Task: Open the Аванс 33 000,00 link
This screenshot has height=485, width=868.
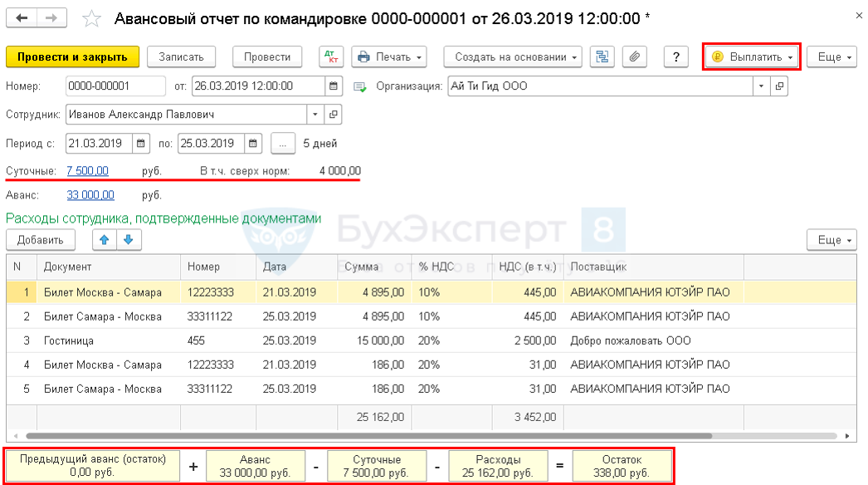Action: [x=90, y=195]
